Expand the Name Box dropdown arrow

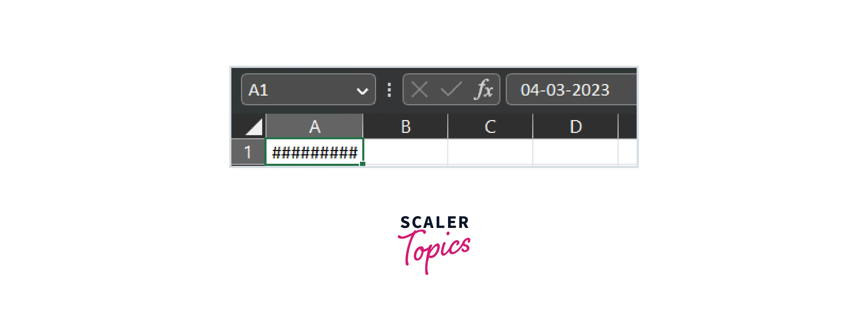(x=362, y=91)
